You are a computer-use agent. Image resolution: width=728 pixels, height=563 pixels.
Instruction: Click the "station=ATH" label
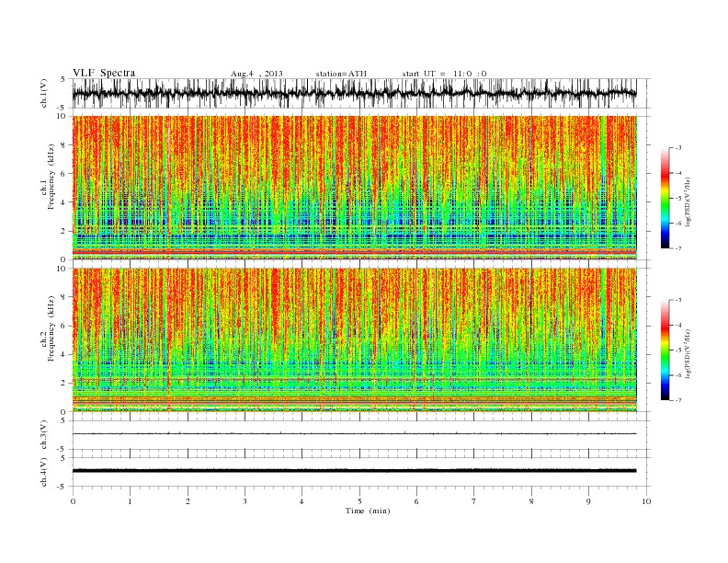point(341,74)
